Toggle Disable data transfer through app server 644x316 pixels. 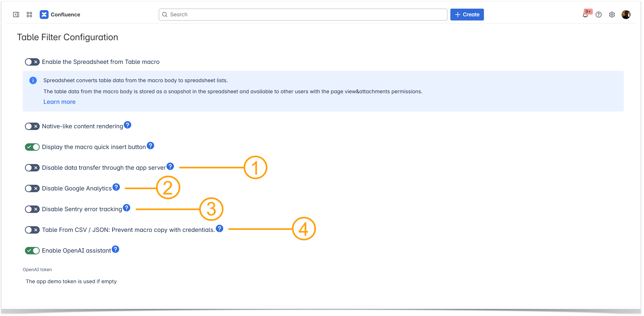(32, 168)
